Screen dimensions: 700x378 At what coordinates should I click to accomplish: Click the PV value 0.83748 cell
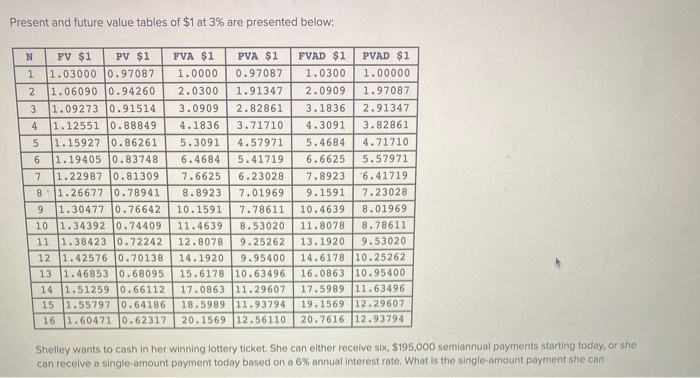138,159
